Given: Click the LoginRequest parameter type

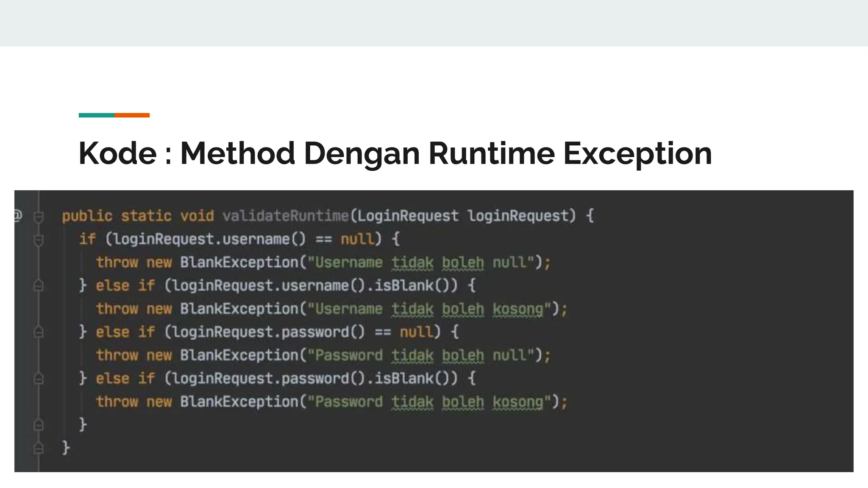Looking at the screenshot, I should [408, 216].
